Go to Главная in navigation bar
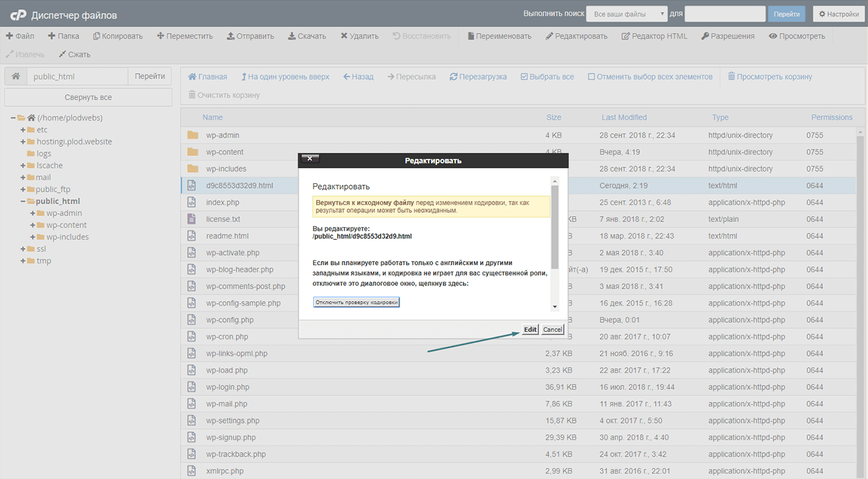 pos(208,77)
